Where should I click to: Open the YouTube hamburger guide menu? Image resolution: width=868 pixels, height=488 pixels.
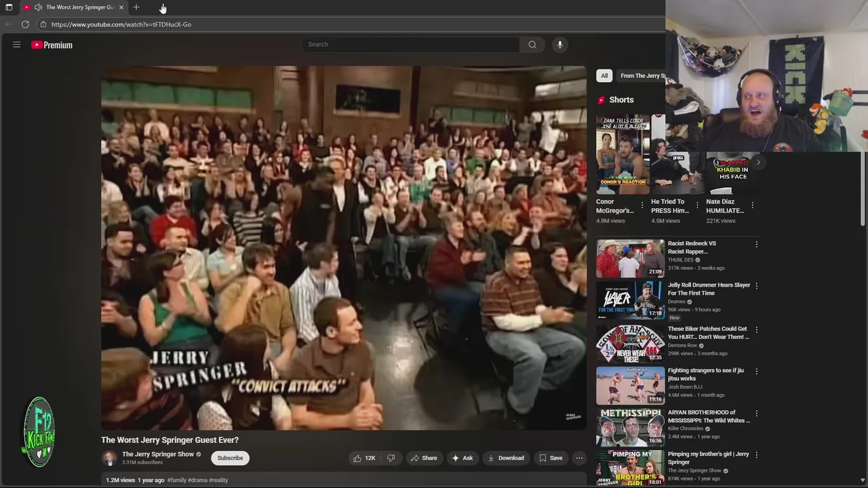pyautogui.click(x=16, y=45)
